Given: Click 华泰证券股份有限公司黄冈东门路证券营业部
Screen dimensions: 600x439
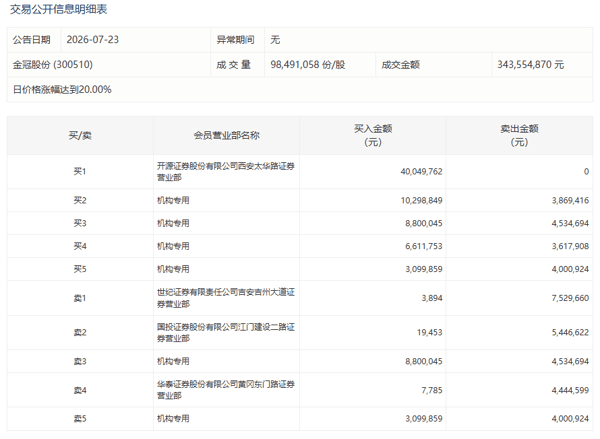Looking at the screenshot, I should point(226,390).
